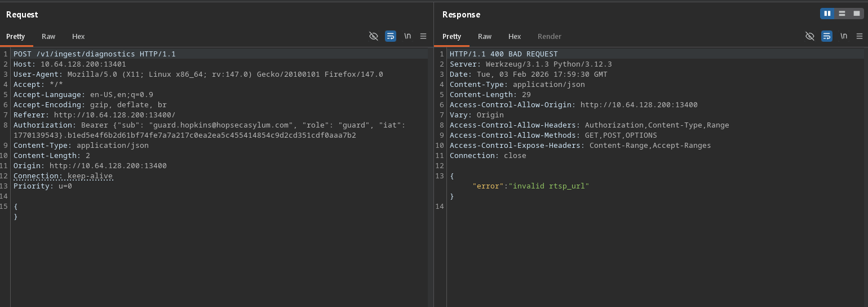Toggle hidden characters in Request panel
Screen dimensions: 868x307
pos(373,36)
